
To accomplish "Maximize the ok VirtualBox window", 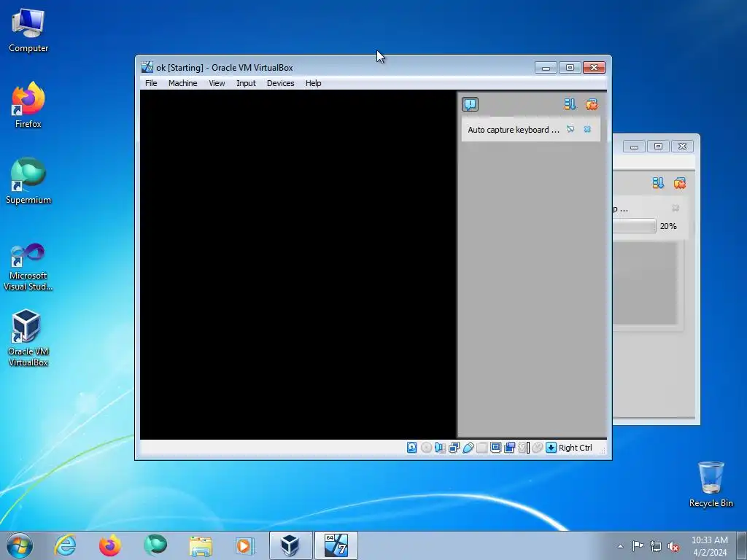I will [x=570, y=68].
